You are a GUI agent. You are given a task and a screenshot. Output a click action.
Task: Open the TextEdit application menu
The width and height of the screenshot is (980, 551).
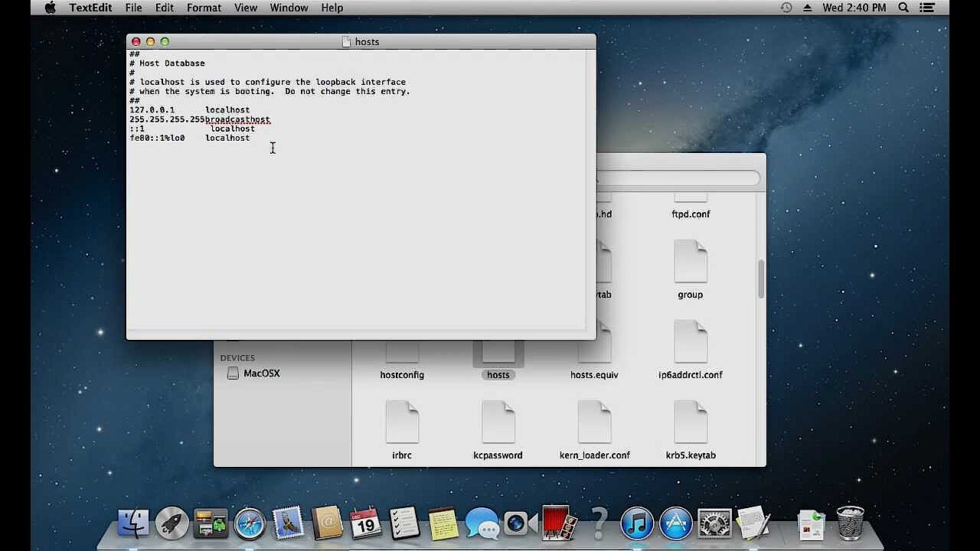click(91, 8)
